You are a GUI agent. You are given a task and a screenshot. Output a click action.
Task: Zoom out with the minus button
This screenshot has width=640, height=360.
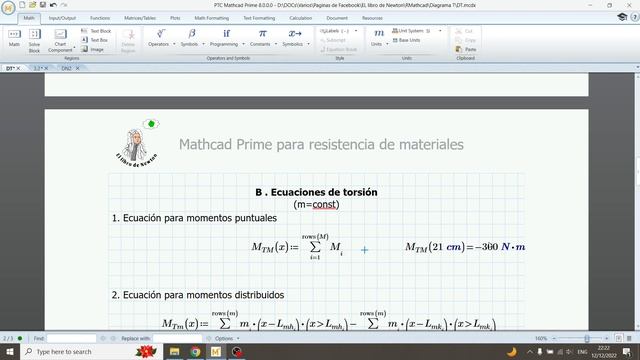coord(554,338)
